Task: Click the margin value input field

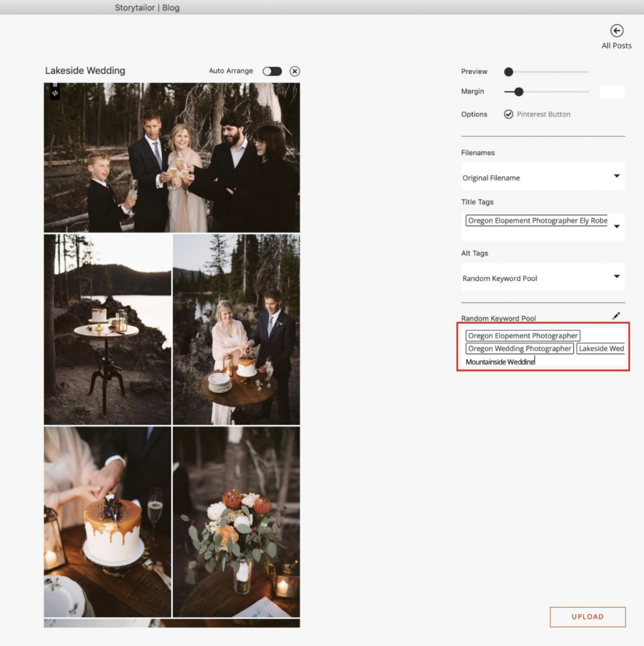Action: [611, 91]
